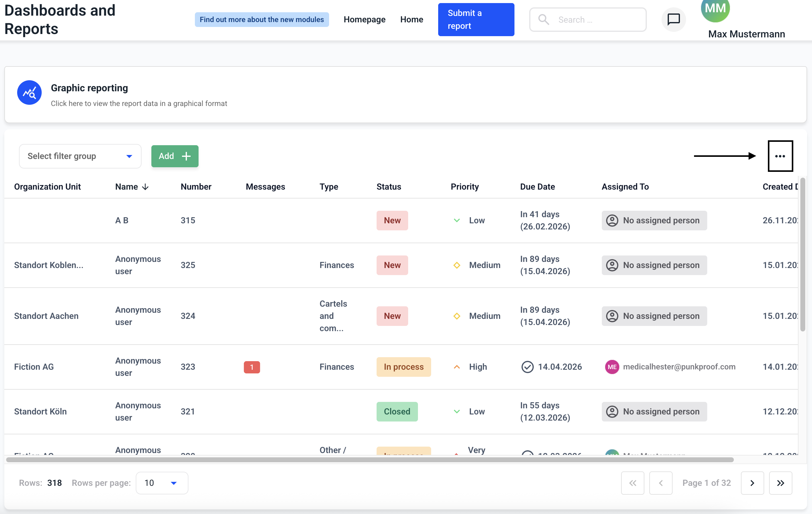812x514 pixels.
Task: Open the Rows per page dropdown
Action: coord(161,483)
